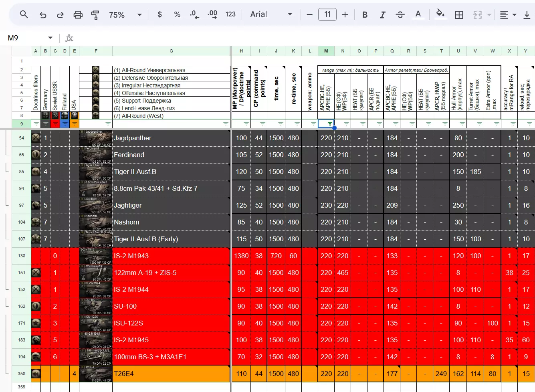Select the cell "100mm BS-3 + M3A1E1"
This screenshot has width=535, height=392.
click(172, 357)
